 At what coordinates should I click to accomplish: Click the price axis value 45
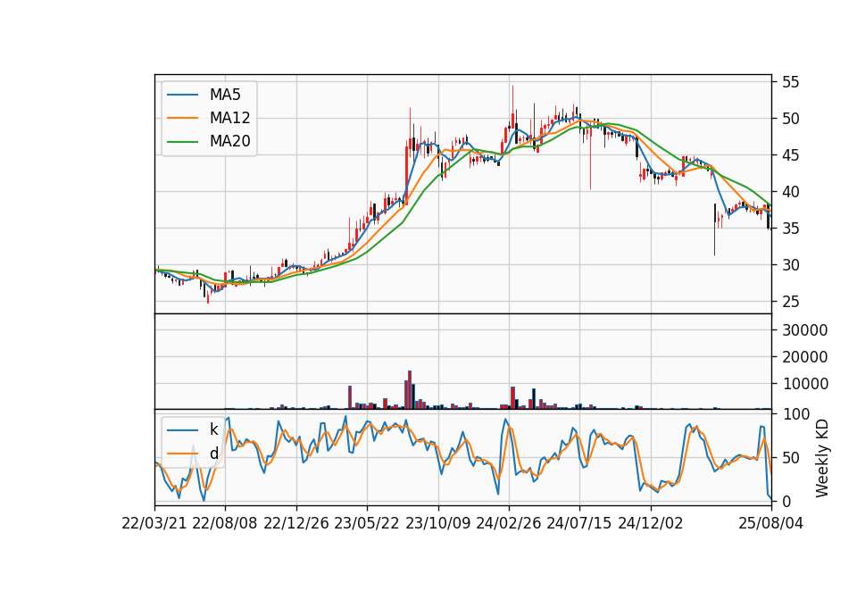coord(791,155)
